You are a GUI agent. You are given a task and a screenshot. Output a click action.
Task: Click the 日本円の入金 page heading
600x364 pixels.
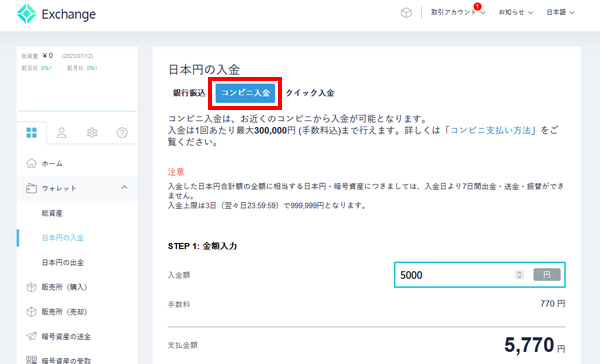tap(204, 70)
